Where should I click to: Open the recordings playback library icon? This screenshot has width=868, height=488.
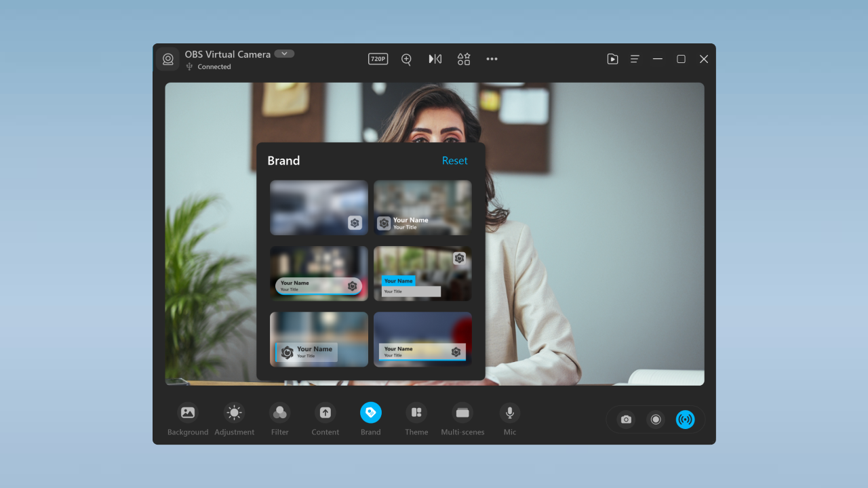[x=612, y=59]
